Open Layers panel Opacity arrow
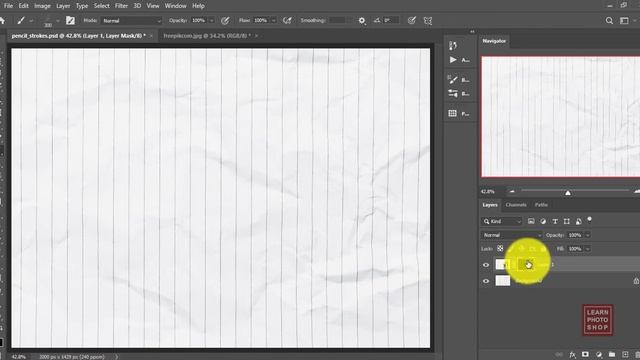Viewport: 640px width, 360px height. tap(588, 235)
